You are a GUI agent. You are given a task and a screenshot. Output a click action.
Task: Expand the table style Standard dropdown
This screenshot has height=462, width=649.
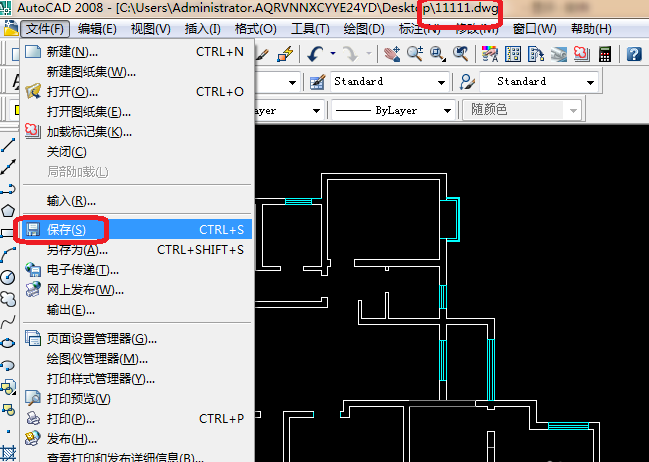[x=441, y=82]
